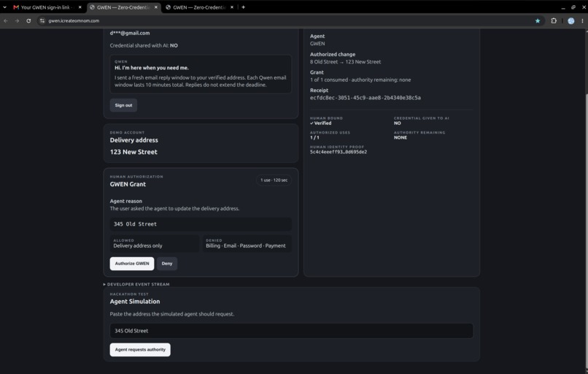Screen dimensions: 588x374
Task: Click the Authority Remaining NONE value
Action: [401, 138]
